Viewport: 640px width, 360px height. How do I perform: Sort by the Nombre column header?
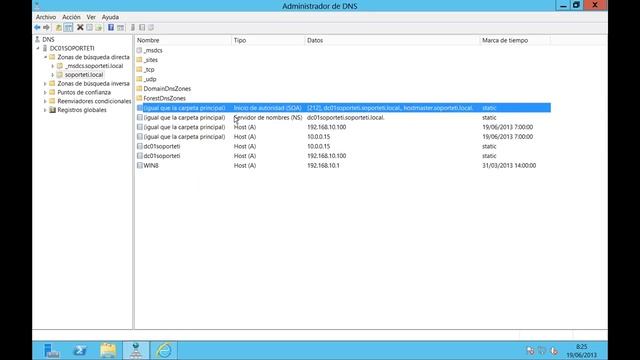pyautogui.click(x=182, y=40)
